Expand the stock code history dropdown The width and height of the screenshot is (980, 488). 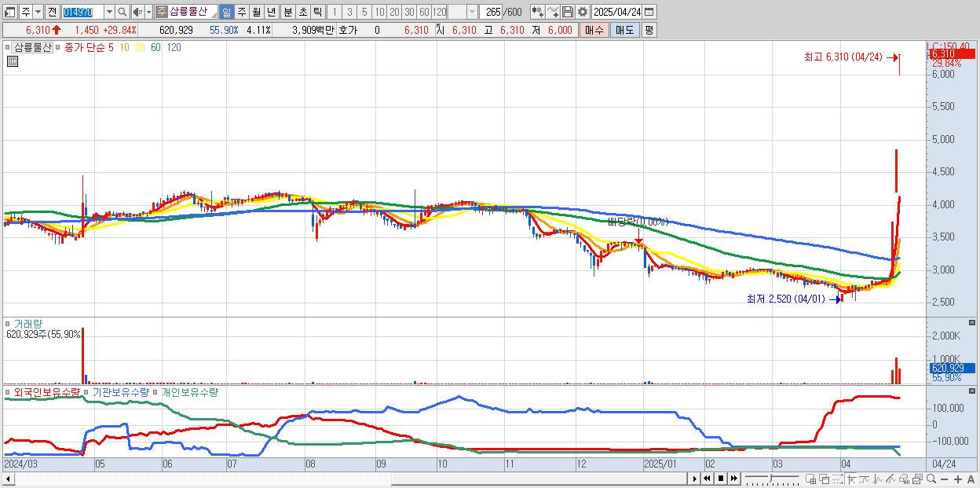109,12
